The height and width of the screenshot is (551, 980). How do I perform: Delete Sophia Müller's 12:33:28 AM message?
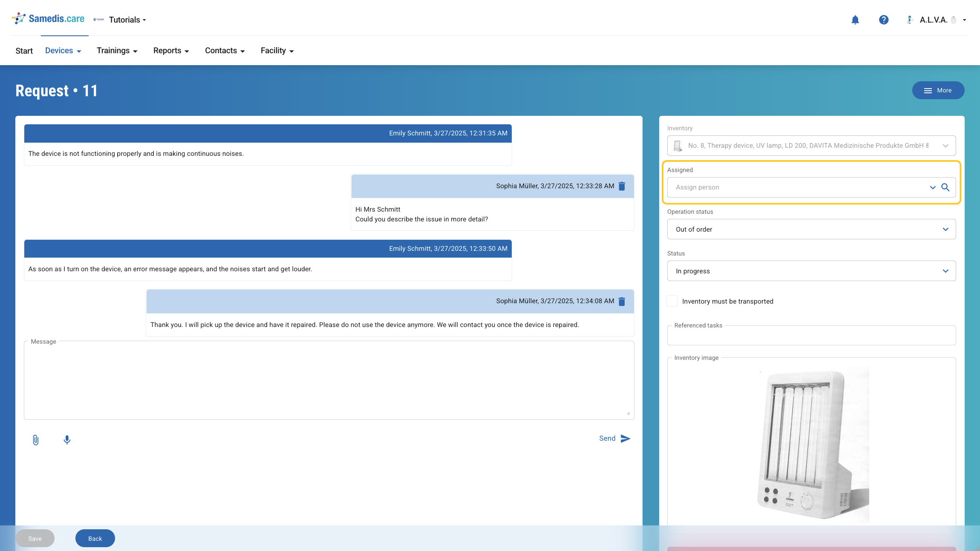click(x=622, y=186)
